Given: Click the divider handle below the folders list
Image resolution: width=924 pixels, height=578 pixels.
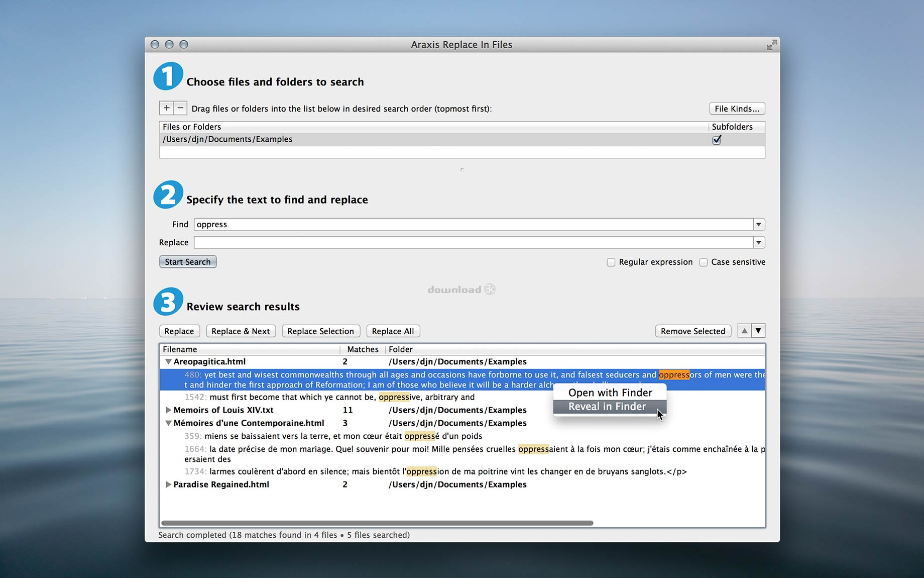Looking at the screenshot, I should [x=462, y=170].
